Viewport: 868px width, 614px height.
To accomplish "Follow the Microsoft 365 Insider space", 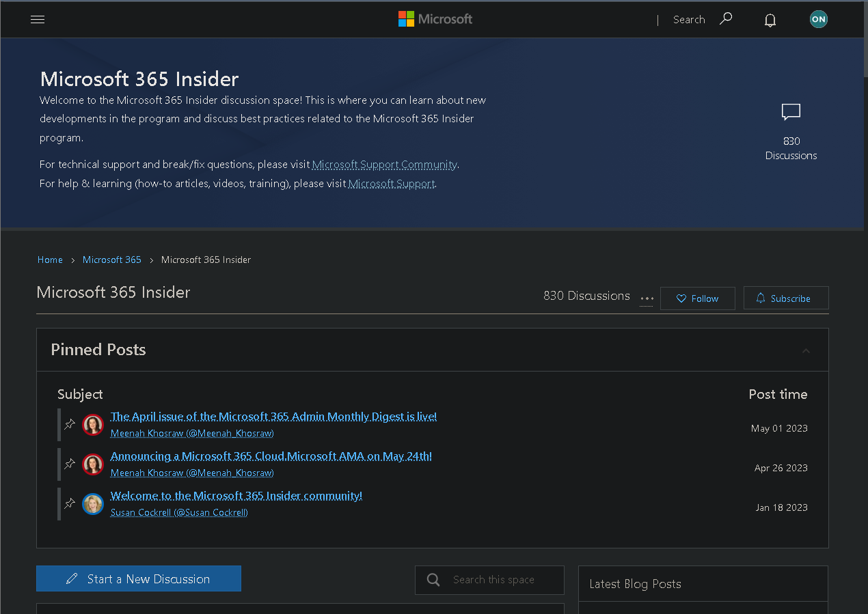I will pos(698,298).
